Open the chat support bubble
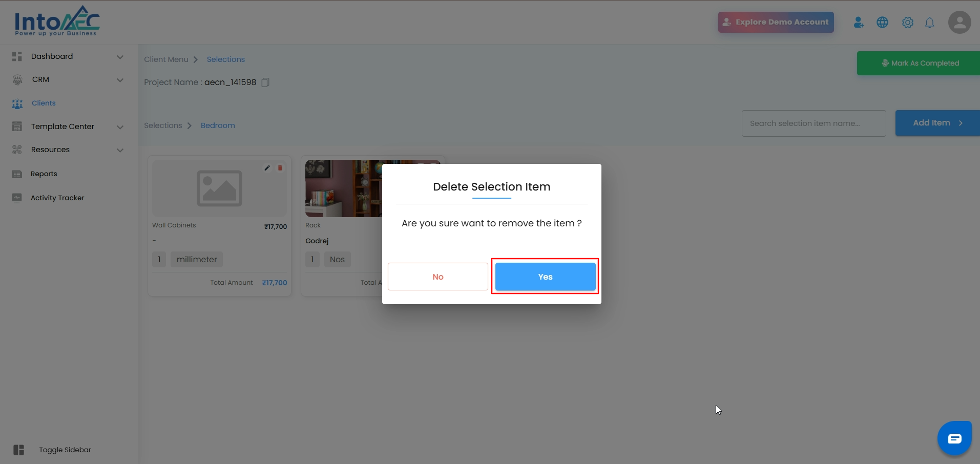 click(954, 438)
